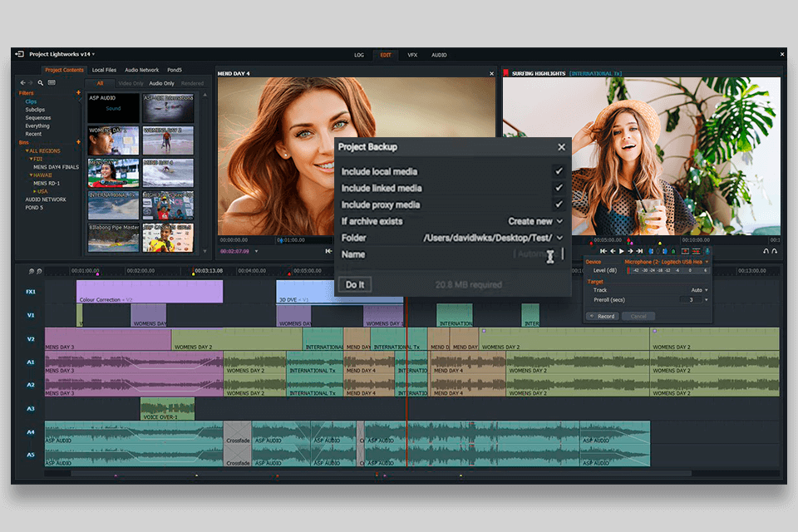
Task: Select the MENS DAY4 FINALS bin
Action: click(56, 167)
